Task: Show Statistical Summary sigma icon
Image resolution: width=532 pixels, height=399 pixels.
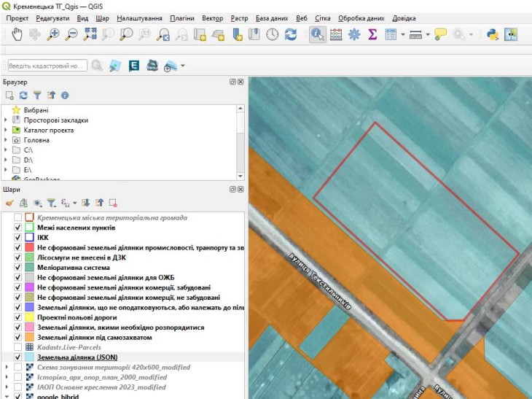Action: [372, 34]
